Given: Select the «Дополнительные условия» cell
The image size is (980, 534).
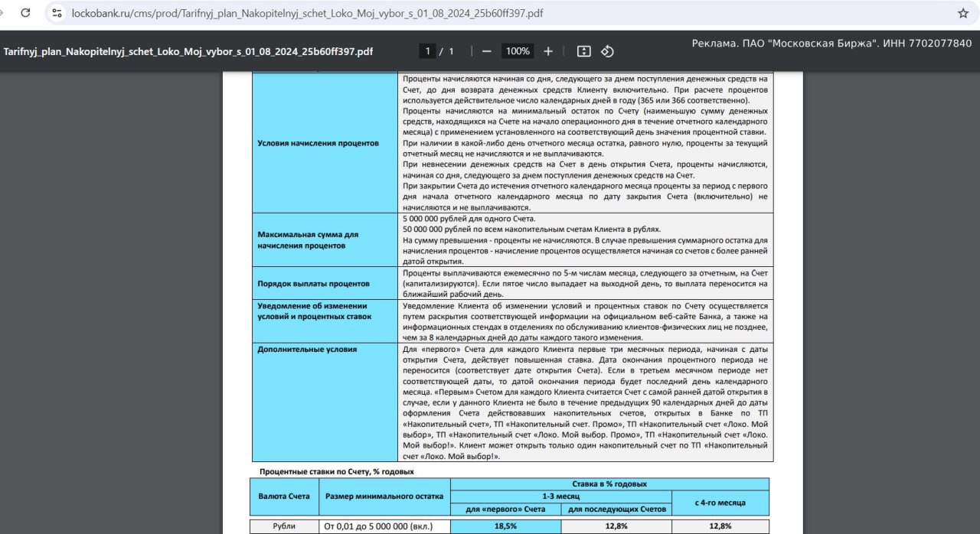Looking at the screenshot, I should 325,402.
